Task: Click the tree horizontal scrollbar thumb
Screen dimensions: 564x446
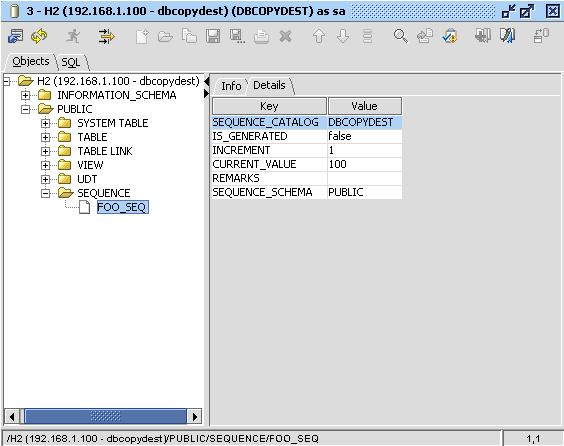Action: [105, 417]
